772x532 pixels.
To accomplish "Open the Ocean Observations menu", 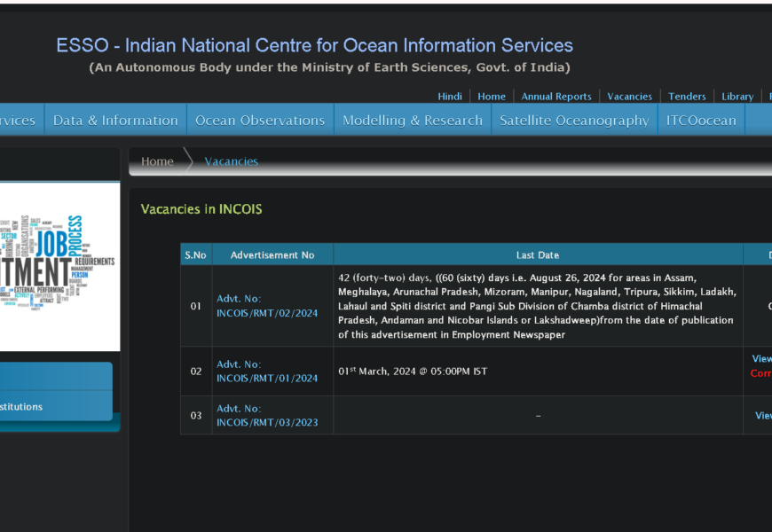I will tap(260, 120).
